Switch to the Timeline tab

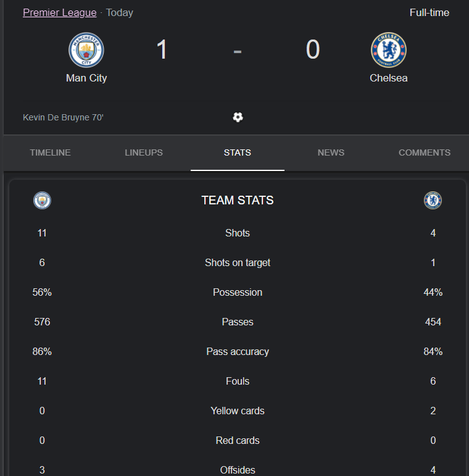51,152
